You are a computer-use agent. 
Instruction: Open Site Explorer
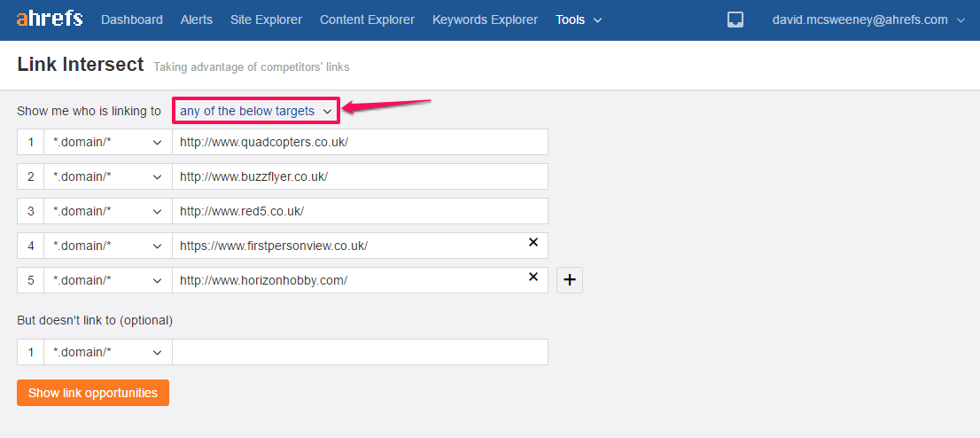tap(266, 20)
